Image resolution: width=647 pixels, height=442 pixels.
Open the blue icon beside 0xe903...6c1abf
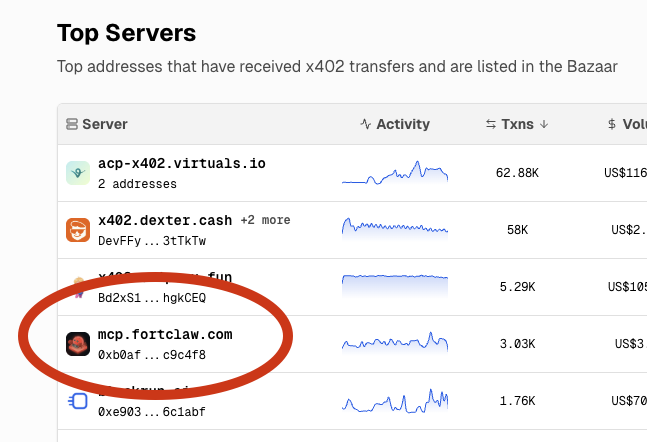[x=78, y=401]
